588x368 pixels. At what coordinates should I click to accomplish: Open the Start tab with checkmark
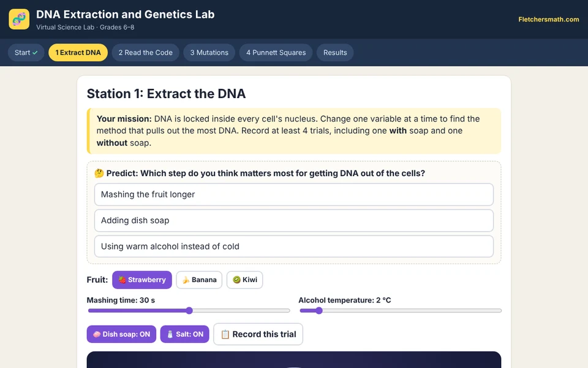(x=26, y=53)
